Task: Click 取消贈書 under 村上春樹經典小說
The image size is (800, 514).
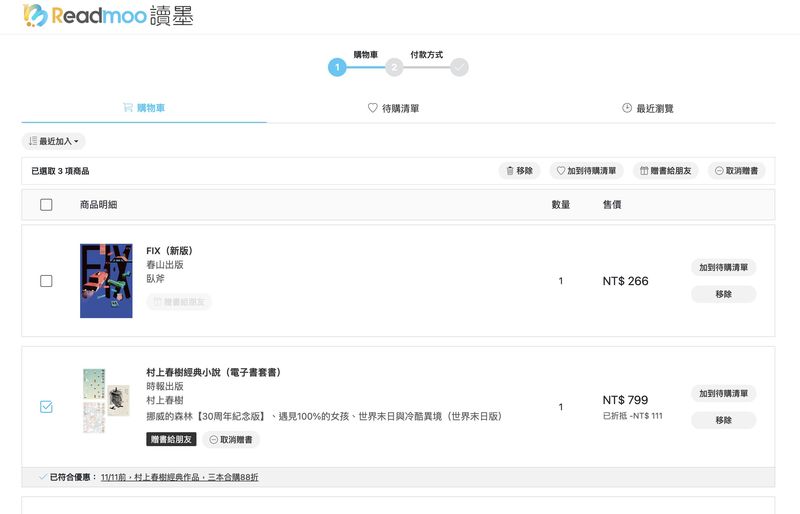Action: (x=231, y=439)
